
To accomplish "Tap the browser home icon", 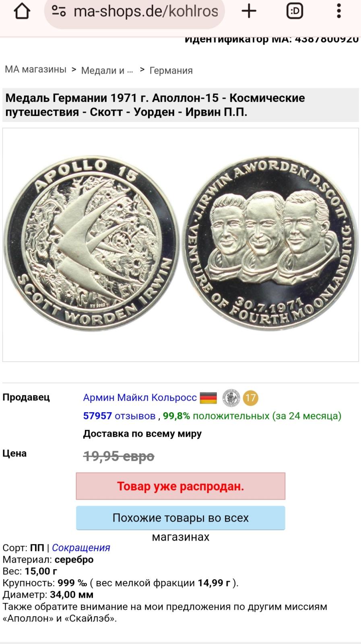I will (22, 11).
